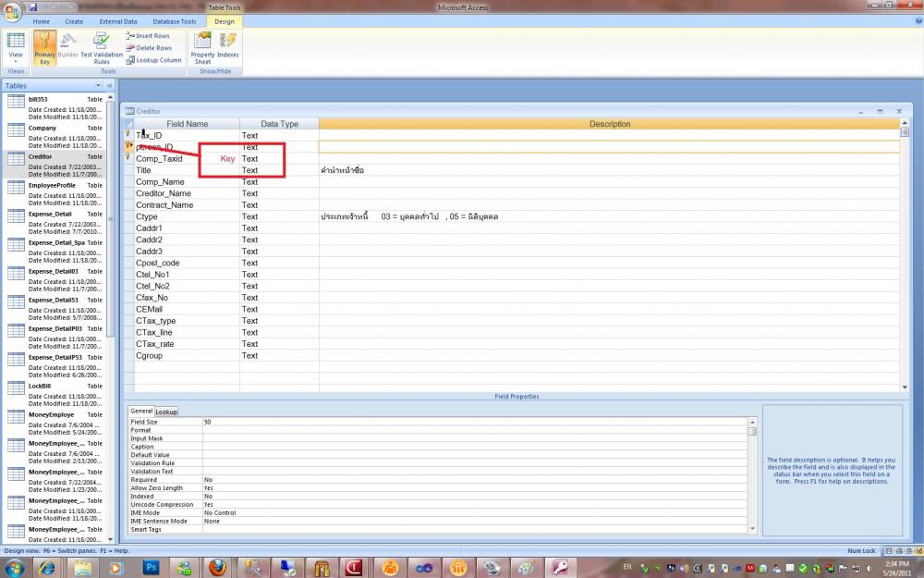The width and height of the screenshot is (924, 578).
Task: Launch Firefox from the Windows taskbar
Action: point(216,567)
